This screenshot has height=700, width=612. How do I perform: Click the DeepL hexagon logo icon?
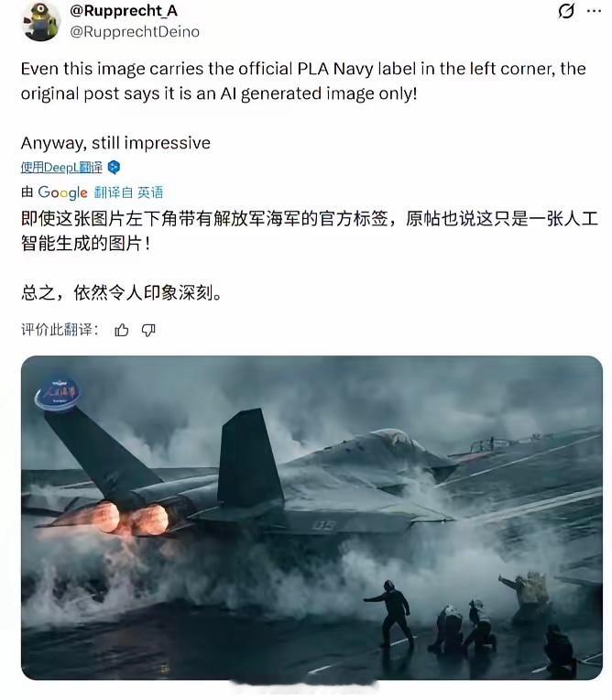[115, 168]
